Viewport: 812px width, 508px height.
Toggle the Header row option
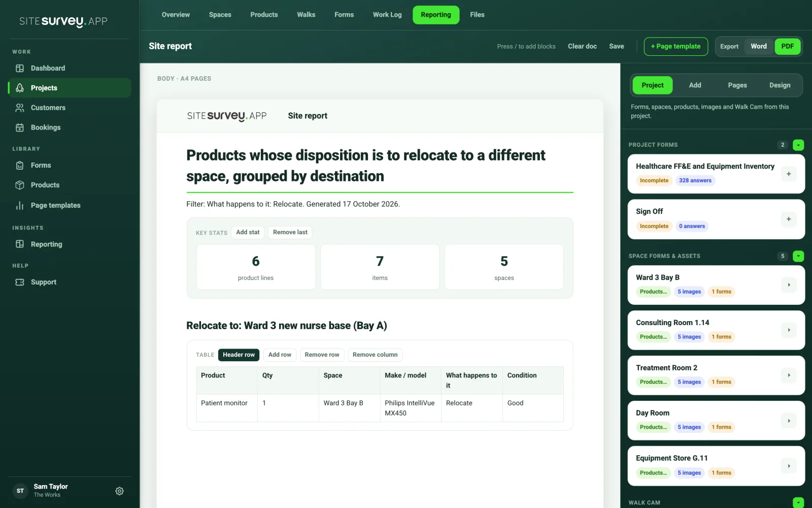tap(239, 355)
